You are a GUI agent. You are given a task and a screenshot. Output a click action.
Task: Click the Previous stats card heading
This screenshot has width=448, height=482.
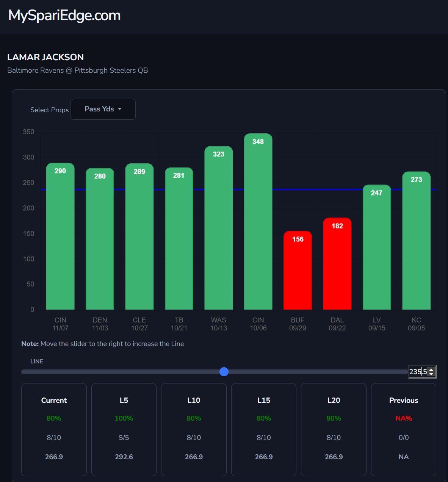tap(404, 401)
